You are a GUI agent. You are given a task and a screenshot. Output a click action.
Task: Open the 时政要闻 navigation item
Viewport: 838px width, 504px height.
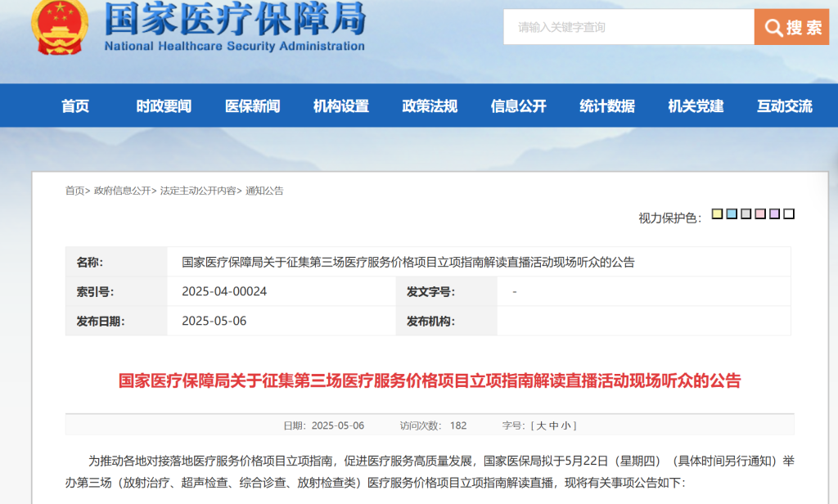click(x=164, y=106)
